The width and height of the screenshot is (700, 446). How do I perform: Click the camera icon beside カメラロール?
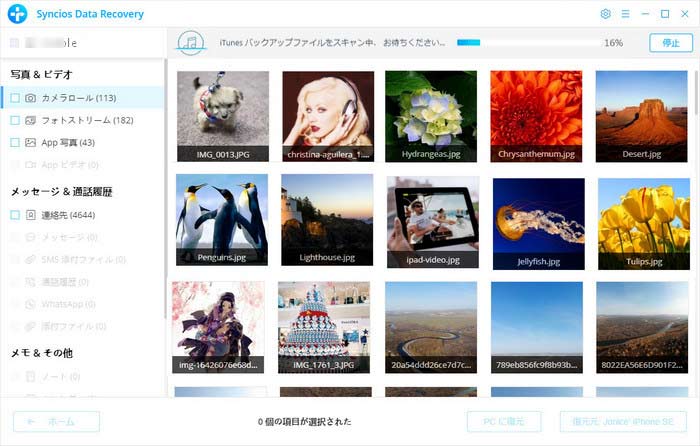pos(30,98)
